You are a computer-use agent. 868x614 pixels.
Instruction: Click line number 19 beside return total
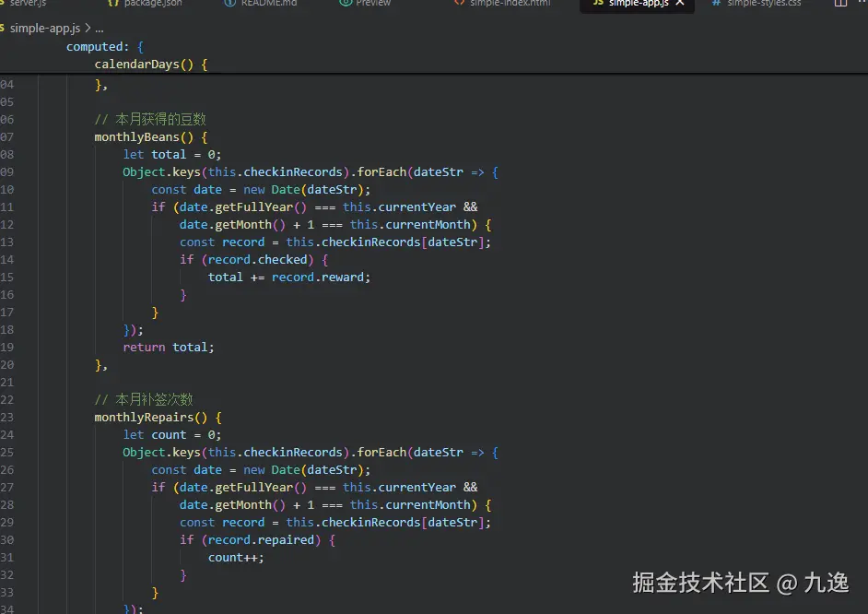click(6, 348)
